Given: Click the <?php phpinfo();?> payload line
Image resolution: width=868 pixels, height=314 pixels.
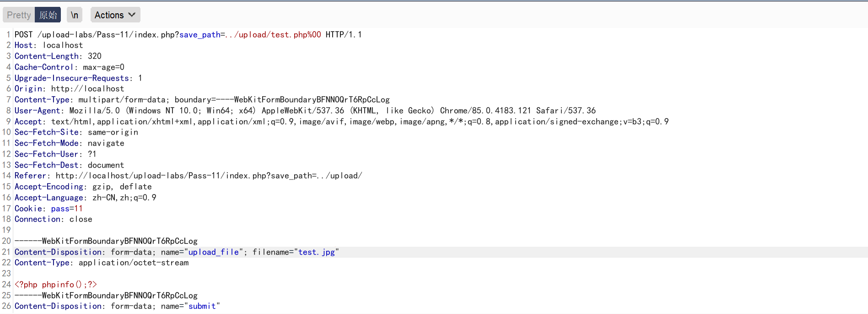Looking at the screenshot, I should (x=55, y=285).
